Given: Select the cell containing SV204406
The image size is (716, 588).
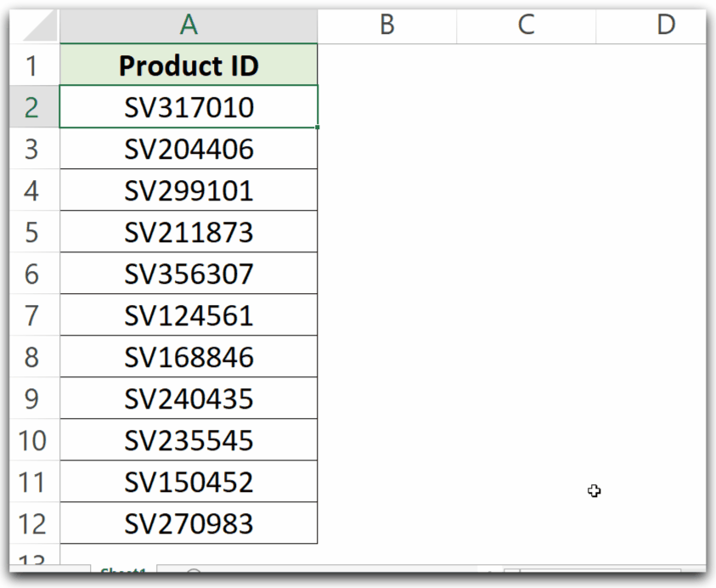Looking at the screenshot, I should pyautogui.click(x=188, y=149).
